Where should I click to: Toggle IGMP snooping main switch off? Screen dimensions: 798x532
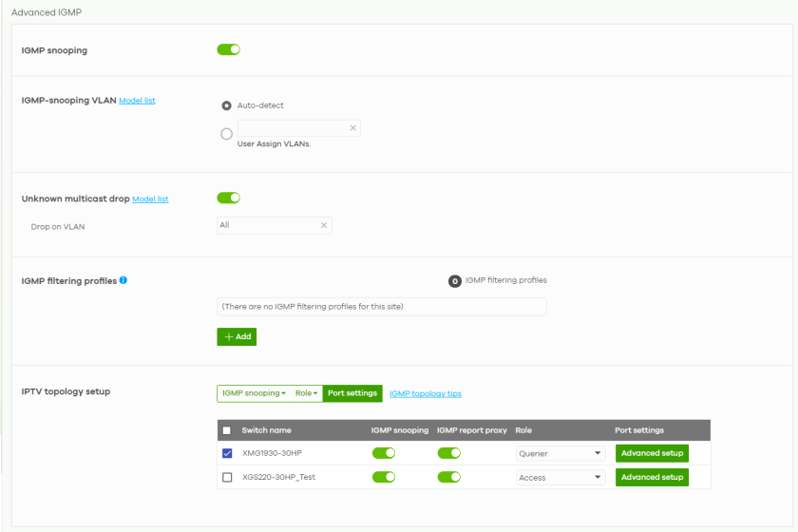pos(228,49)
